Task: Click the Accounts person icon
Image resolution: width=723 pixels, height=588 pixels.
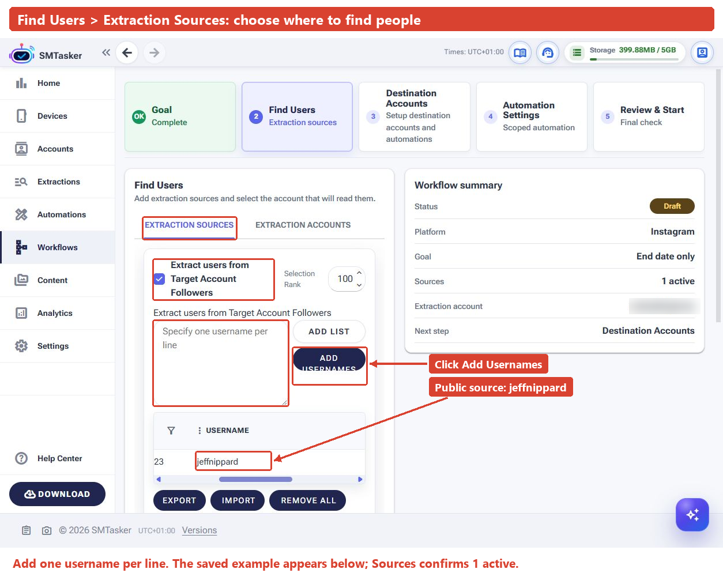Action: [x=21, y=149]
